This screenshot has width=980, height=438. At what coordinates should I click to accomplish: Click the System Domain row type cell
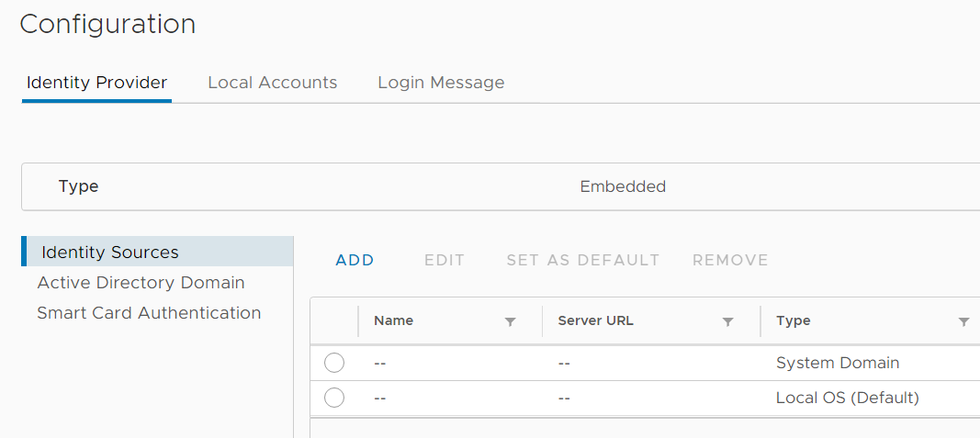(838, 363)
